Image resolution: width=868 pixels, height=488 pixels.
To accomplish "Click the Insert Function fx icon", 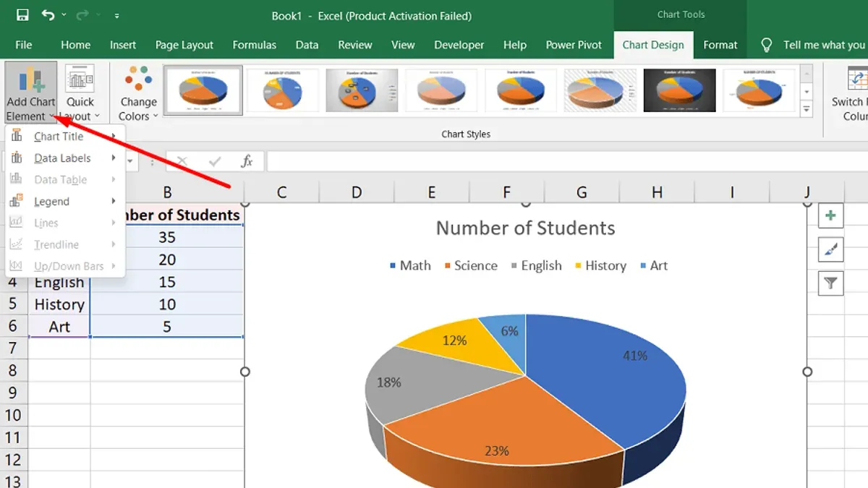I will pyautogui.click(x=247, y=161).
